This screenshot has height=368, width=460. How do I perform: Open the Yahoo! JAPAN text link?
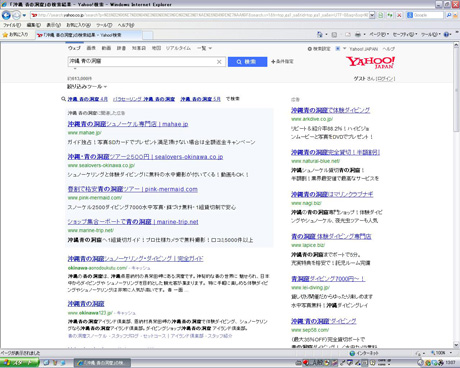(x=364, y=49)
